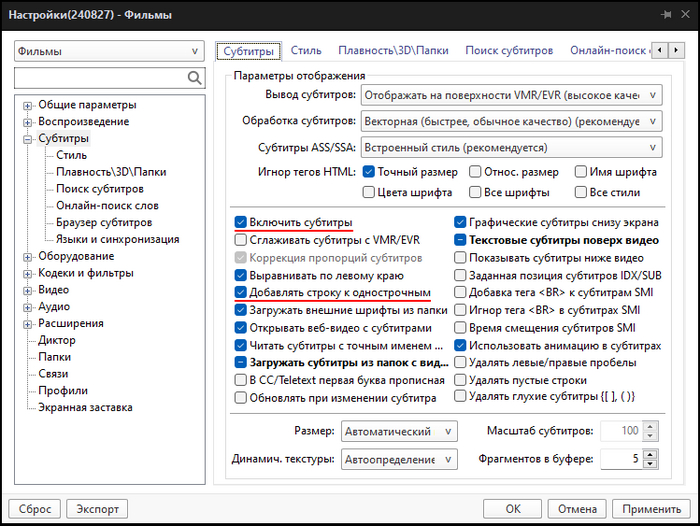Open the Вывод субтитров dropdown

click(x=510, y=95)
